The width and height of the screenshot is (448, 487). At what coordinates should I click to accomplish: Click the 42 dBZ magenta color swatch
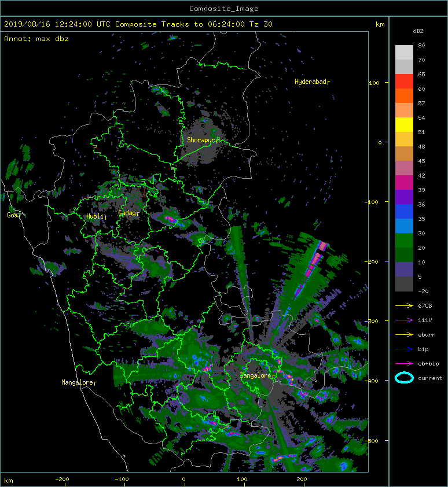[404, 183]
